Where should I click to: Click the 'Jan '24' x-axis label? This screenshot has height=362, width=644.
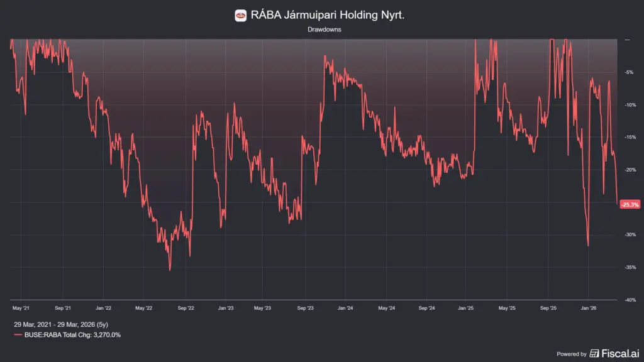click(345, 308)
